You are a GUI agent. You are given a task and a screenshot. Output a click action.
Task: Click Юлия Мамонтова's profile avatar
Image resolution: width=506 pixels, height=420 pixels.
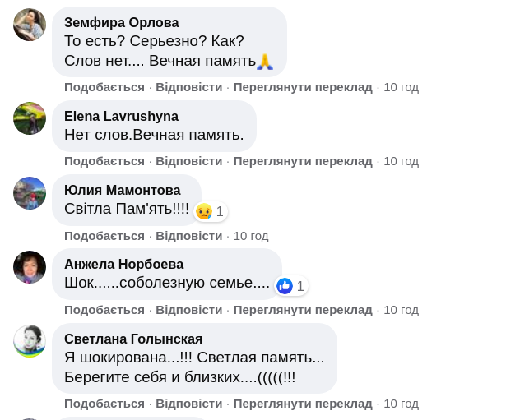(x=30, y=193)
